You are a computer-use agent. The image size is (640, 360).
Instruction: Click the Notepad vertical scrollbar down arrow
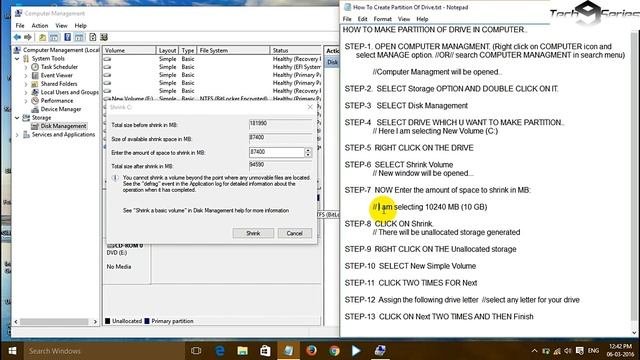tap(634, 333)
